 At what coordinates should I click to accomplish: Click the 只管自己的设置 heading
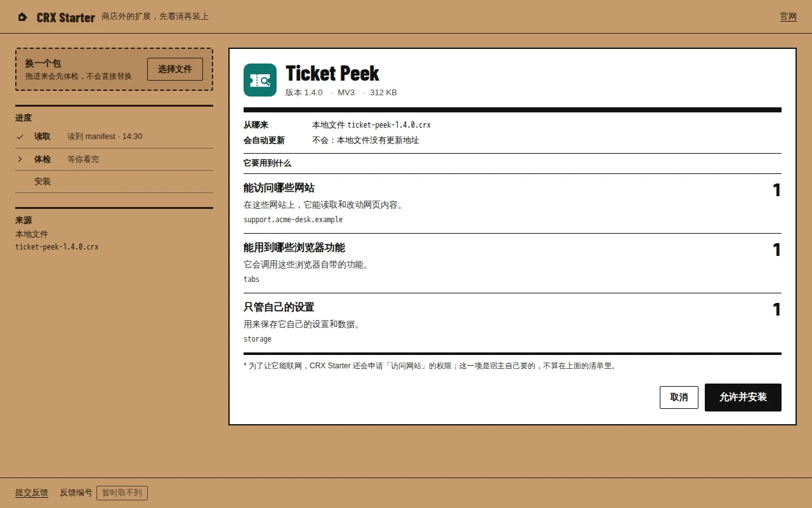pyautogui.click(x=279, y=307)
